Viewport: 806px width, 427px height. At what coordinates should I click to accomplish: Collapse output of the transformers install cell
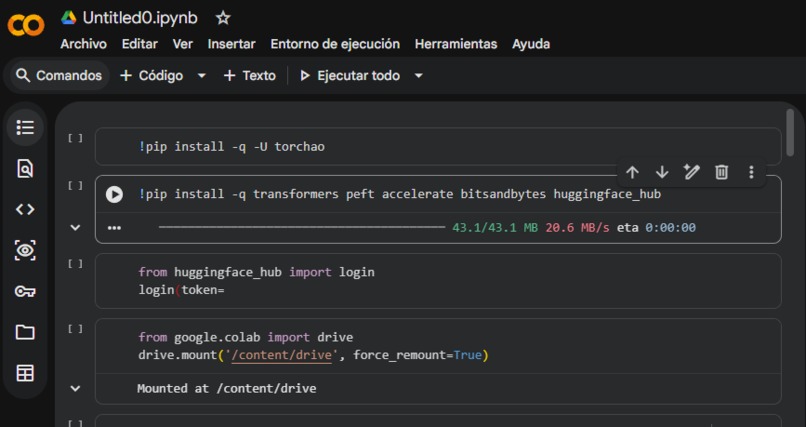(x=75, y=227)
